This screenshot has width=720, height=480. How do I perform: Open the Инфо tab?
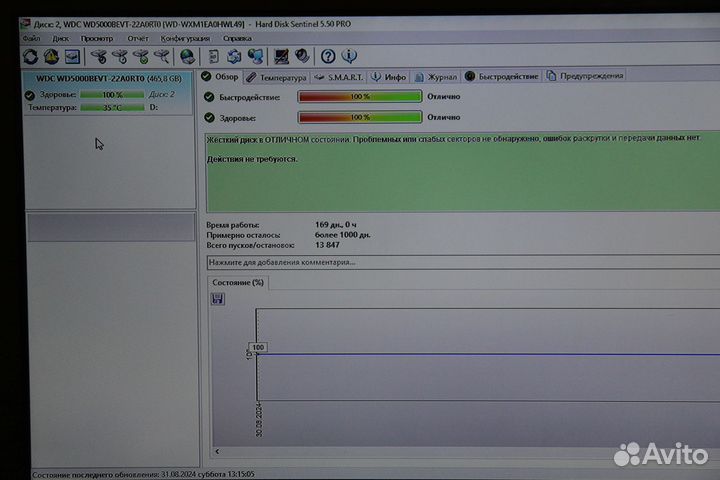point(389,77)
